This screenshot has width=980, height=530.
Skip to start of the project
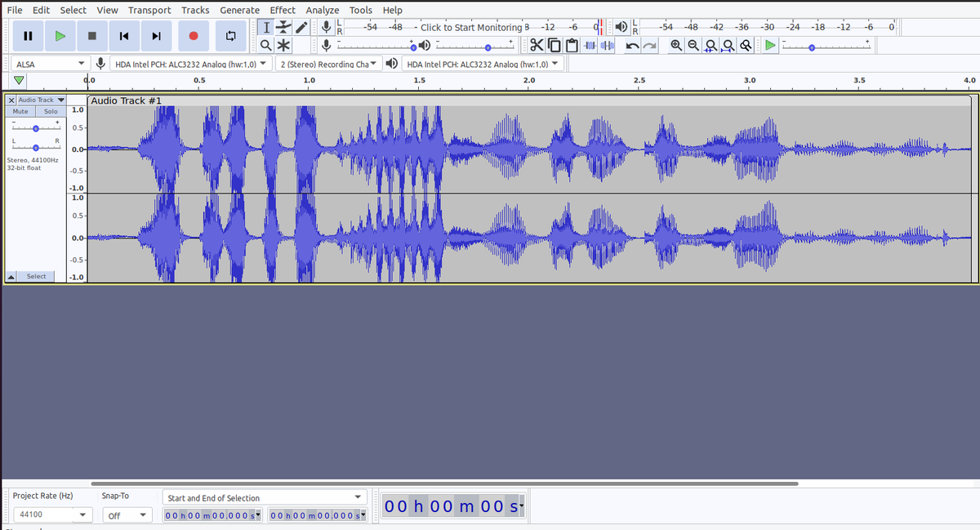click(x=123, y=36)
